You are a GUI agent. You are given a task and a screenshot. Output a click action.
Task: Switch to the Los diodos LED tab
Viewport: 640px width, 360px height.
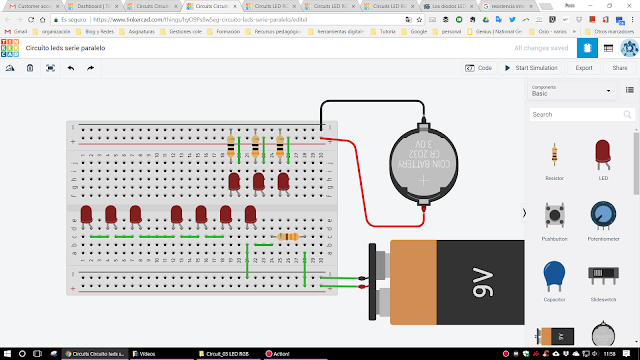[448, 6]
